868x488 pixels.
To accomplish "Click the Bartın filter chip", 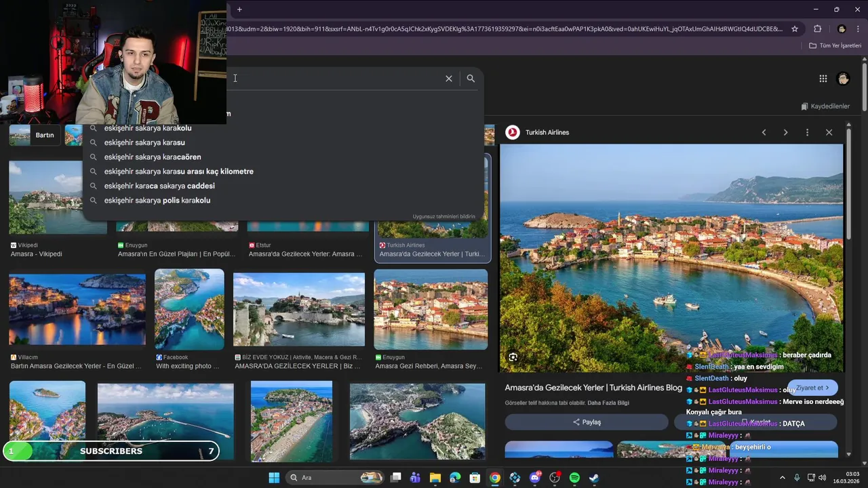I will click(35, 135).
